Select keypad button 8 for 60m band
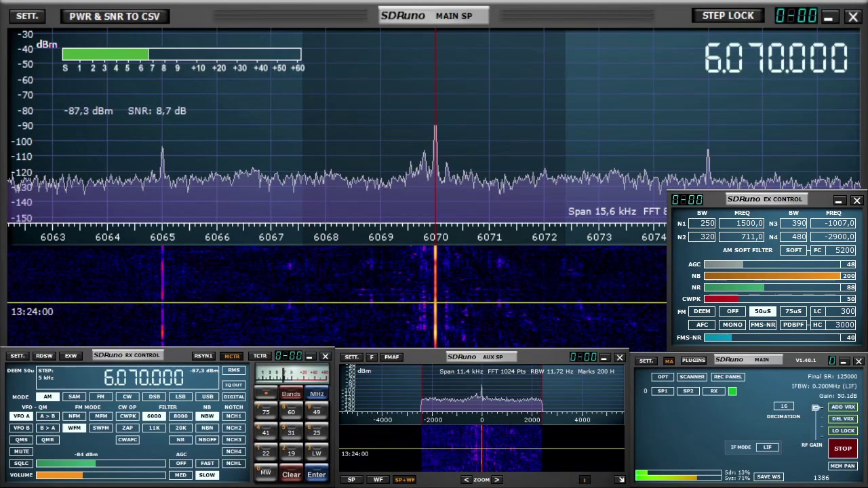The width and height of the screenshot is (868, 488). tap(291, 411)
